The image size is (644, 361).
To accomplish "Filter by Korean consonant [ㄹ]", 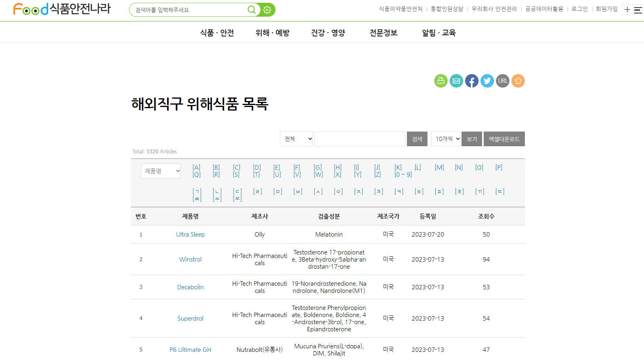I will pyautogui.click(x=257, y=191).
